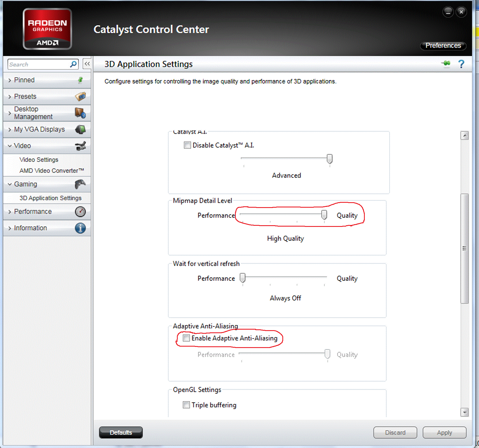Click the Radeon Graphics AMD logo
479x448 pixels.
[47, 29]
